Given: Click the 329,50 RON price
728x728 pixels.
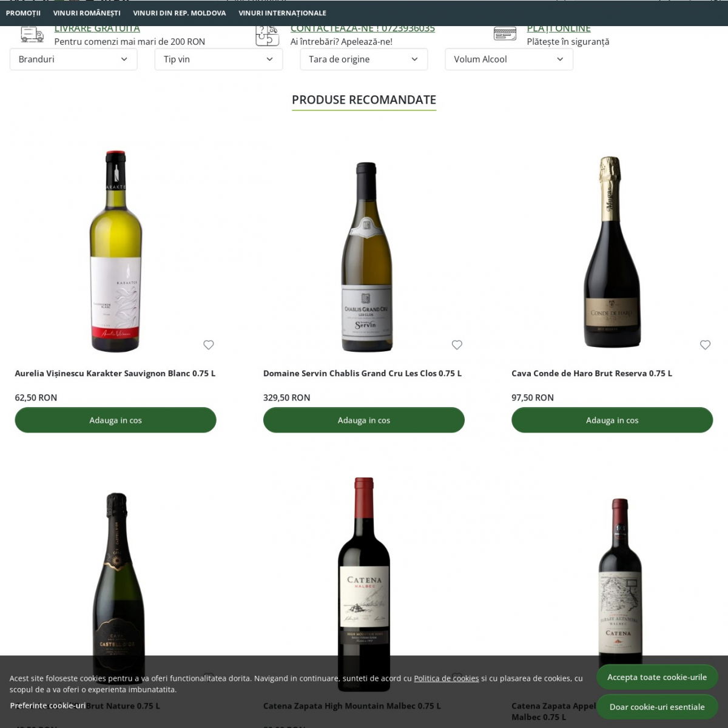Looking at the screenshot, I should click(x=286, y=397).
